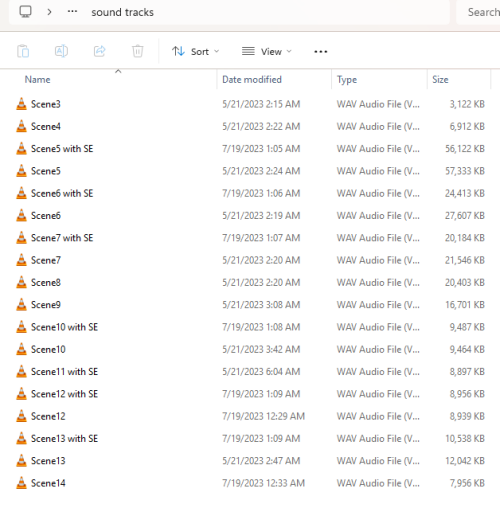Viewport: 500px width, 508px height.
Task: Click the VLC cone icon for Scene9
Action: click(x=21, y=304)
